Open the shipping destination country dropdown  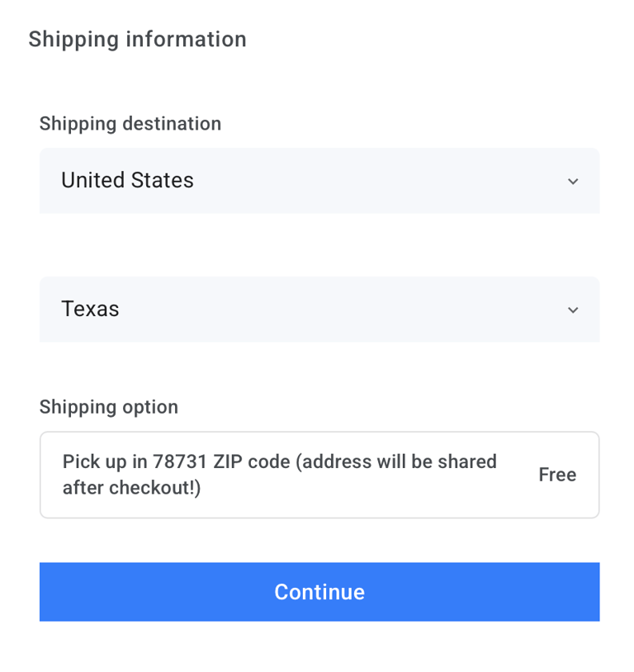coord(319,181)
